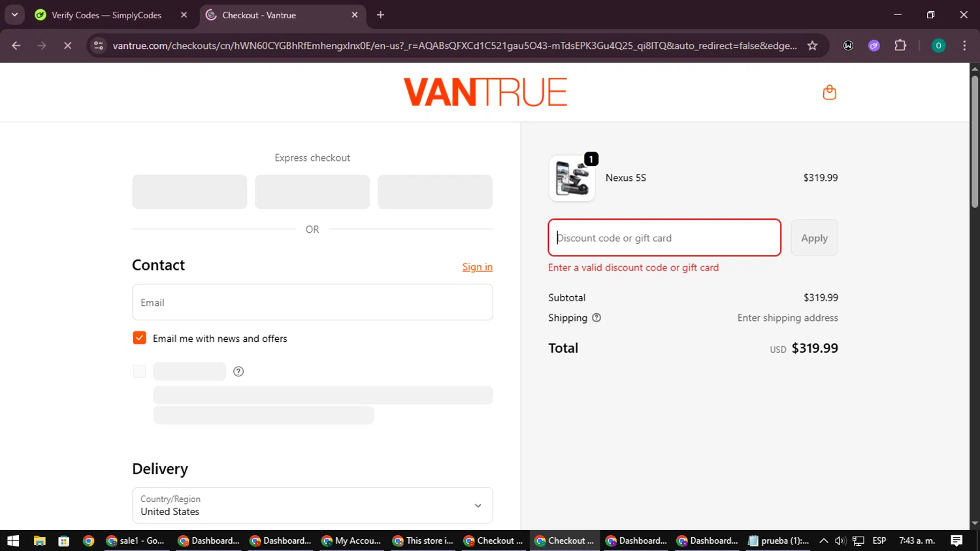Open the notification center icon
Image resolution: width=980 pixels, height=551 pixels.
click(956, 541)
